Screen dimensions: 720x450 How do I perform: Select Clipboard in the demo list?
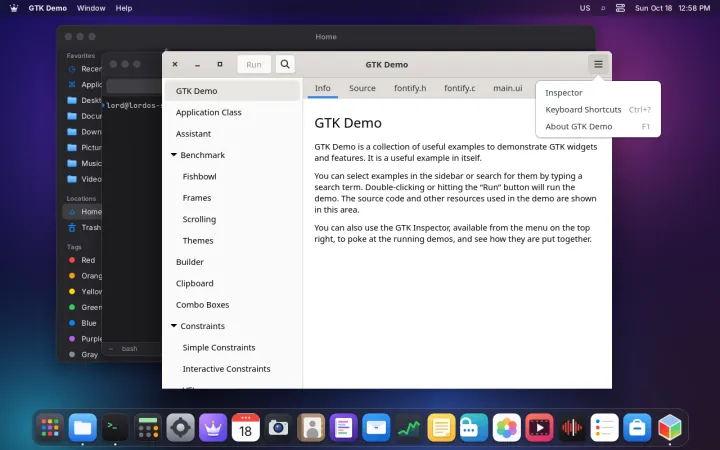coord(232,283)
